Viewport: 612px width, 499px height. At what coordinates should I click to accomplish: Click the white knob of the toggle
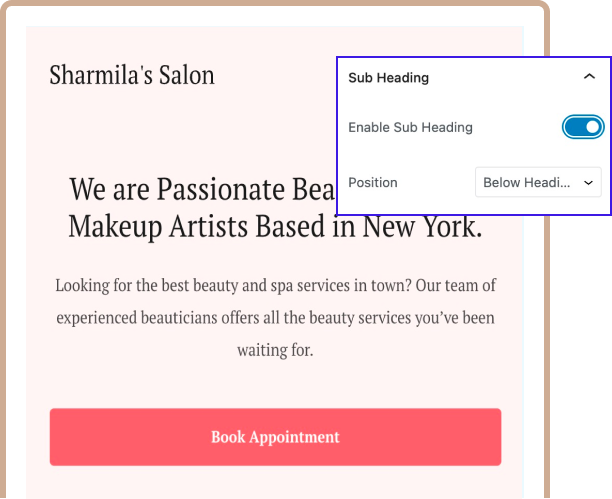click(592, 127)
